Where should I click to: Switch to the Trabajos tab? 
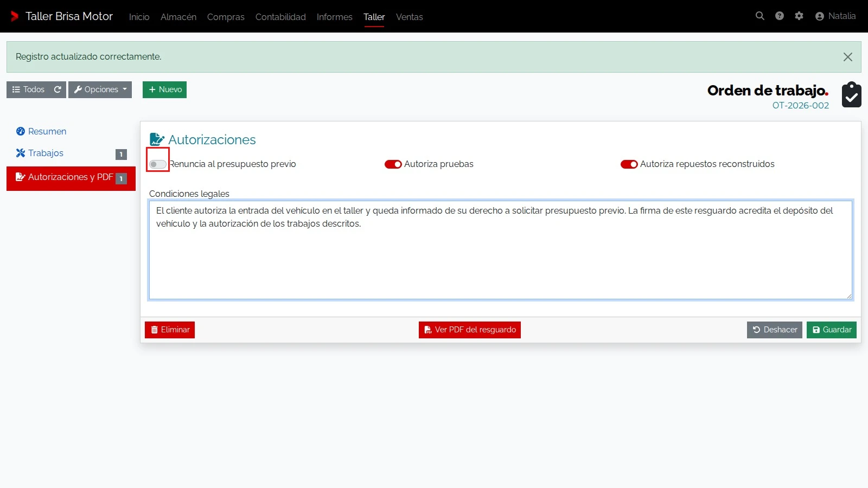tap(71, 153)
